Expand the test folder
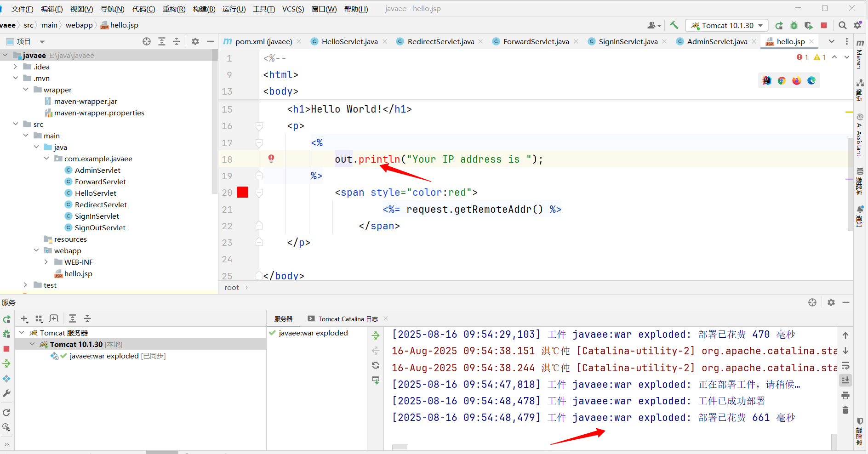The width and height of the screenshot is (868, 454). pos(26,285)
